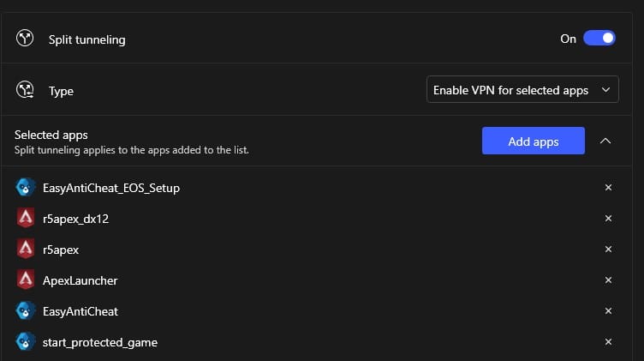The image size is (644, 361).
Task: Remove r5apex from selected apps
Action: pyautogui.click(x=608, y=250)
